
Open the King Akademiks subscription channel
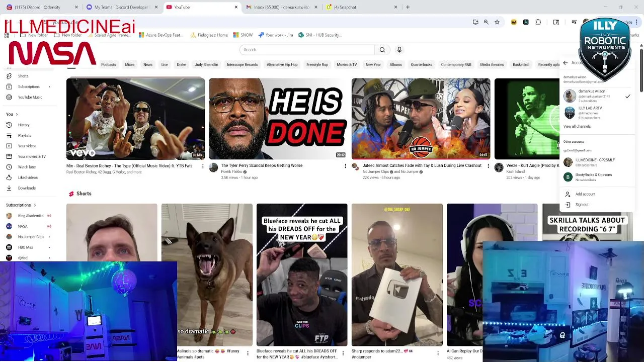(x=30, y=216)
